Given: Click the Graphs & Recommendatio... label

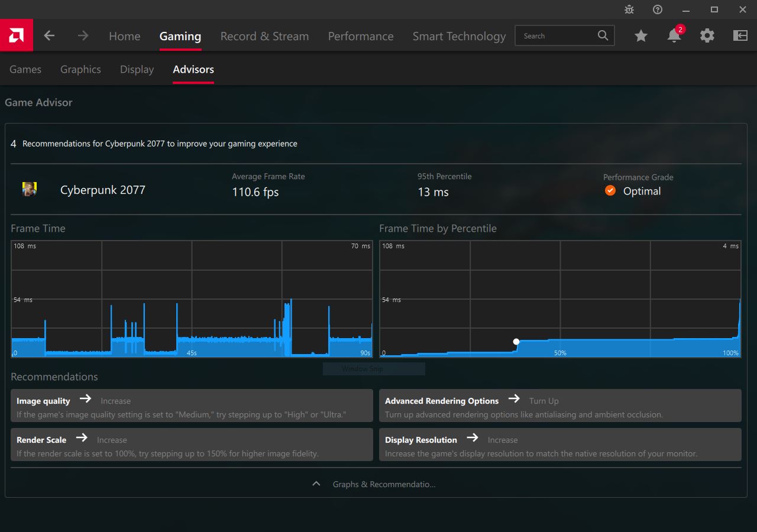Looking at the screenshot, I should [384, 484].
